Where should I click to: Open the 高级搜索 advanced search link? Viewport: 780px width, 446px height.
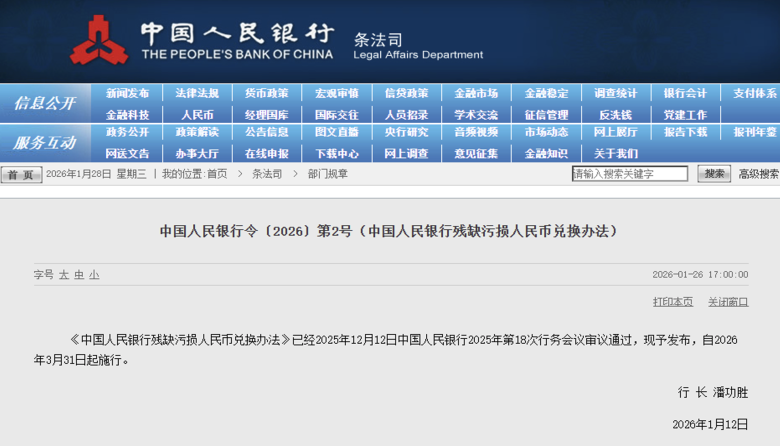(x=758, y=174)
